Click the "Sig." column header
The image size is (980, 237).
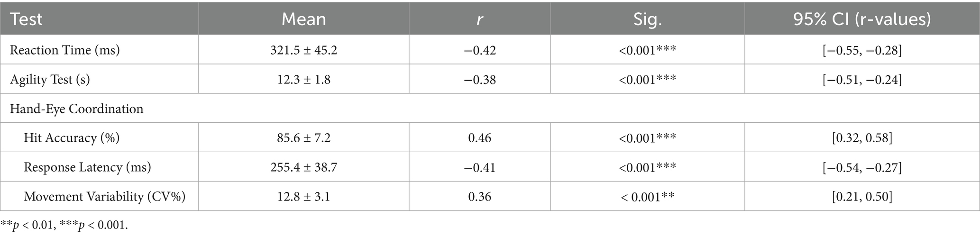point(647,19)
